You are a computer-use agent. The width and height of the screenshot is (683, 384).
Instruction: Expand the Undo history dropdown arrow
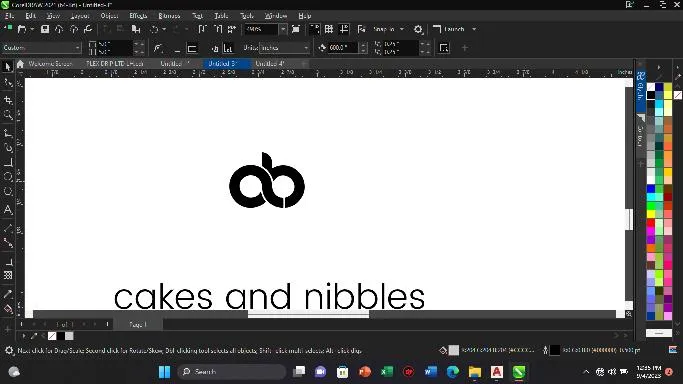point(164,29)
